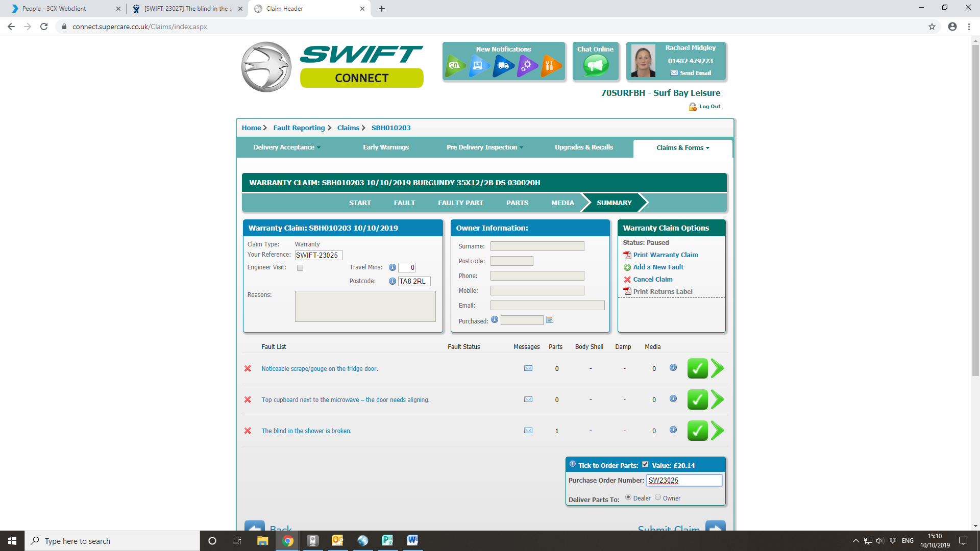980x551 pixels.
Task: Select Owner for Deliver Parts To
Action: click(x=658, y=497)
